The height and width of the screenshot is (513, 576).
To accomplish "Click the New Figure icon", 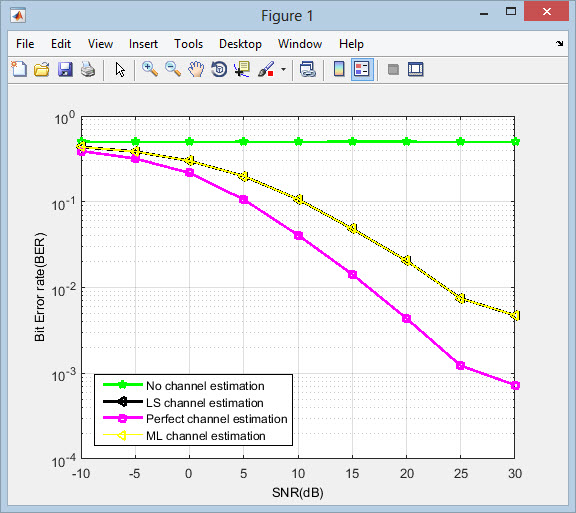I will [x=19, y=69].
